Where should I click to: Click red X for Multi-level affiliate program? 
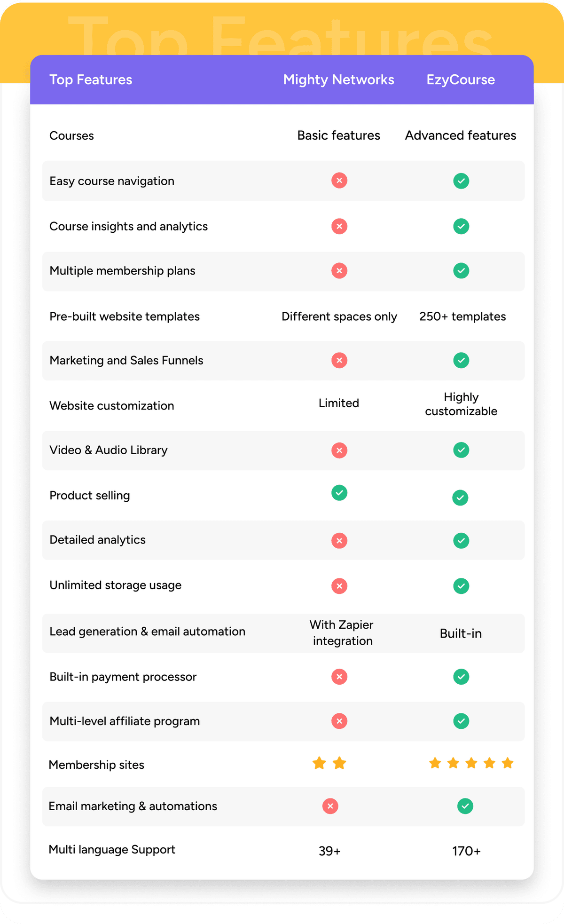pos(339,721)
